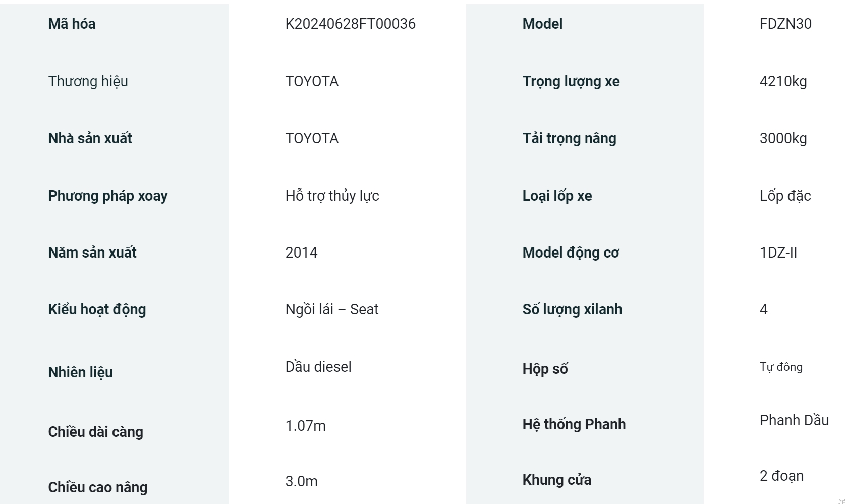The image size is (845, 504).
Task: Select the Hỗ trợ thủy lực text
Action: [x=332, y=196]
